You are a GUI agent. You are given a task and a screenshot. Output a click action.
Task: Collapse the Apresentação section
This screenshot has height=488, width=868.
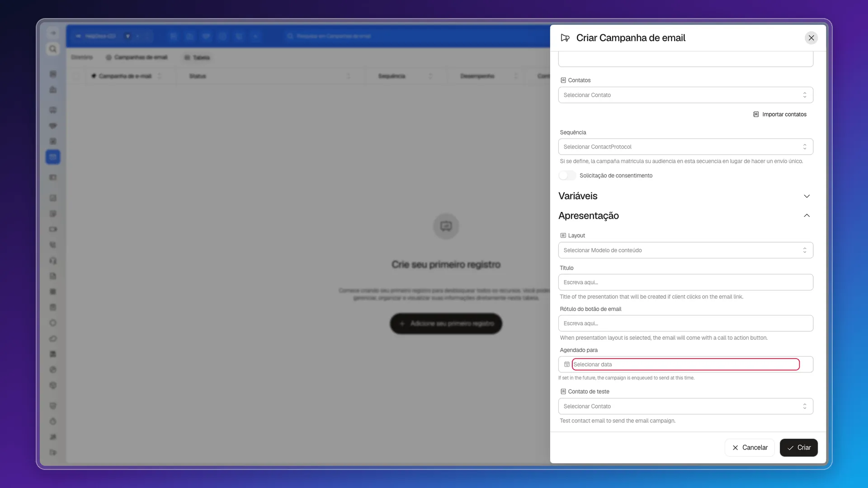click(x=685, y=216)
